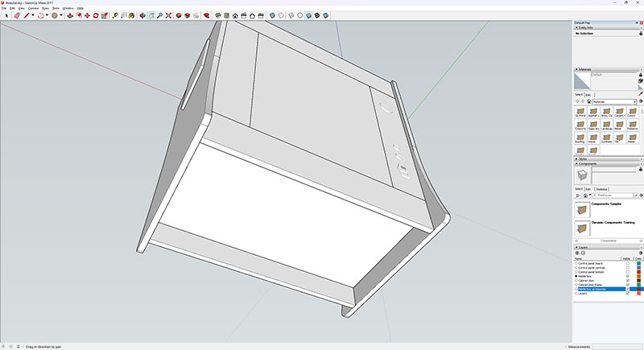Collapse the Components panel header
644x350 pixels.
point(576,163)
